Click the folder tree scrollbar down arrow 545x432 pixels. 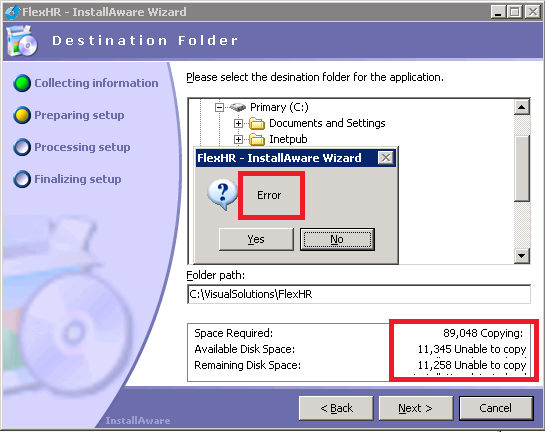click(521, 256)
